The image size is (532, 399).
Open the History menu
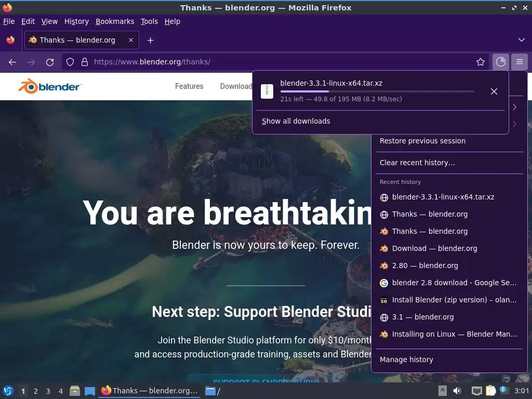click(x=76, y=21)
